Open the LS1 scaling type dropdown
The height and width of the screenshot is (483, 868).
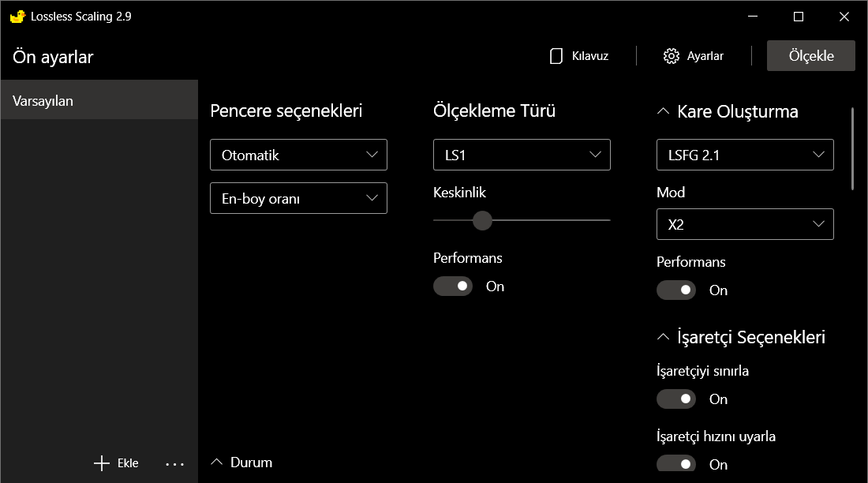[522, 155]
